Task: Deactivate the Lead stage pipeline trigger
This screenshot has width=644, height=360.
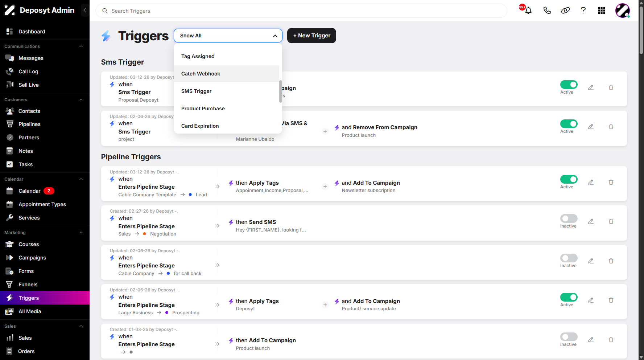Action: 569,179
